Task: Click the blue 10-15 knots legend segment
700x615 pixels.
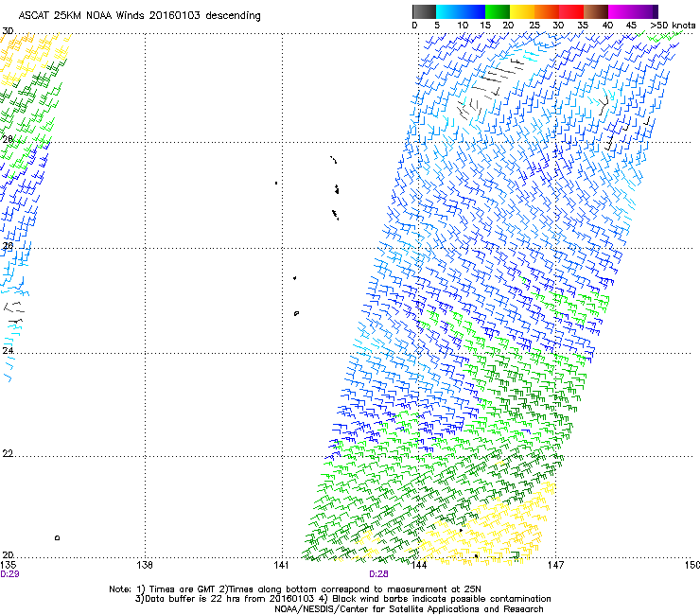Action: [473, 11]
